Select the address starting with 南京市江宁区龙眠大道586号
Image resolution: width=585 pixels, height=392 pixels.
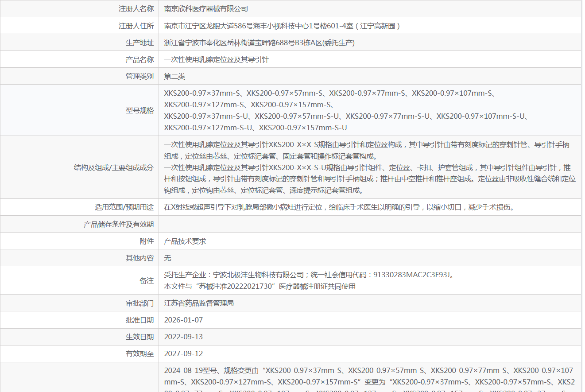[x=282, y=26]
